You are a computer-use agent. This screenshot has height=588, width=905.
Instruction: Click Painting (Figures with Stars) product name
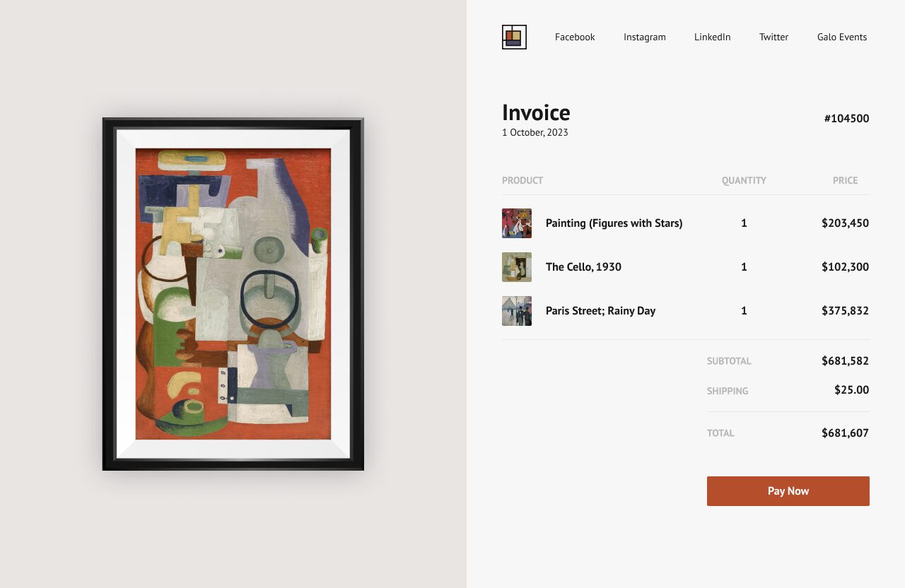click(614, 223)
